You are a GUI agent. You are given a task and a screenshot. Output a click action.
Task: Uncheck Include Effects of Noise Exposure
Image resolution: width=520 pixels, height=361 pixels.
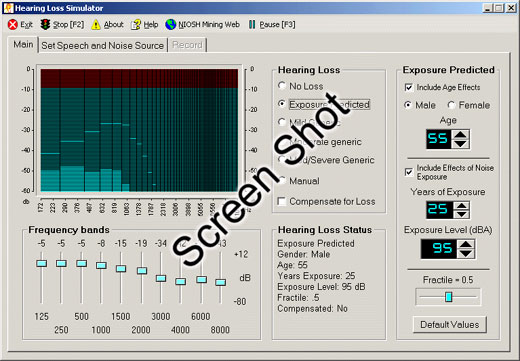[409, 172]
